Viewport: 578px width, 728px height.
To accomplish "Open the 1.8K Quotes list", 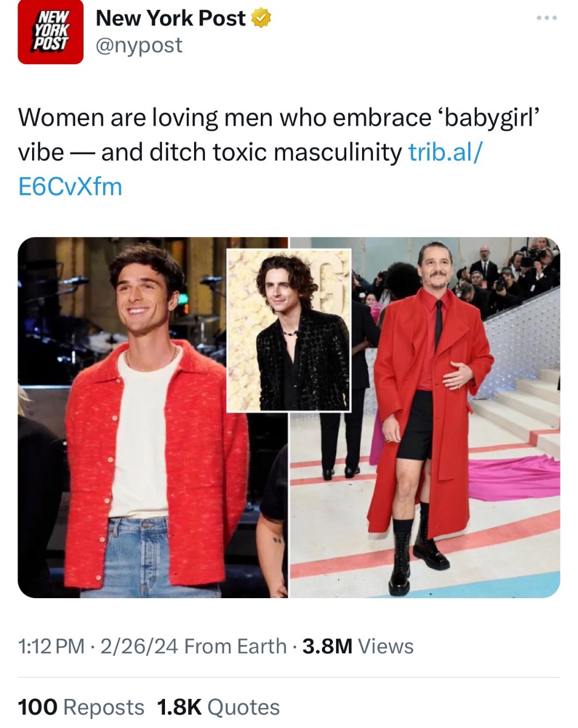I will coord(218,707).
